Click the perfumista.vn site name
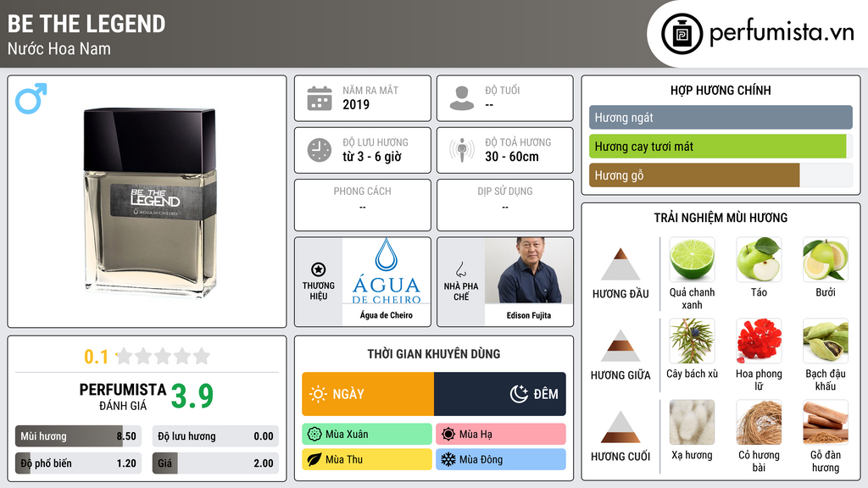Screen dimensions: 868x488 (782, 32)
